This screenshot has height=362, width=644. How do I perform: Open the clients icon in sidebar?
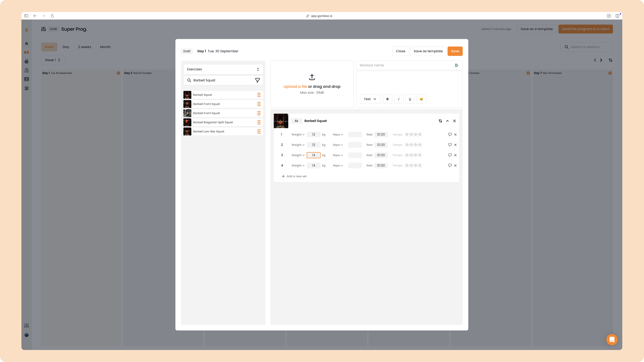27,70
